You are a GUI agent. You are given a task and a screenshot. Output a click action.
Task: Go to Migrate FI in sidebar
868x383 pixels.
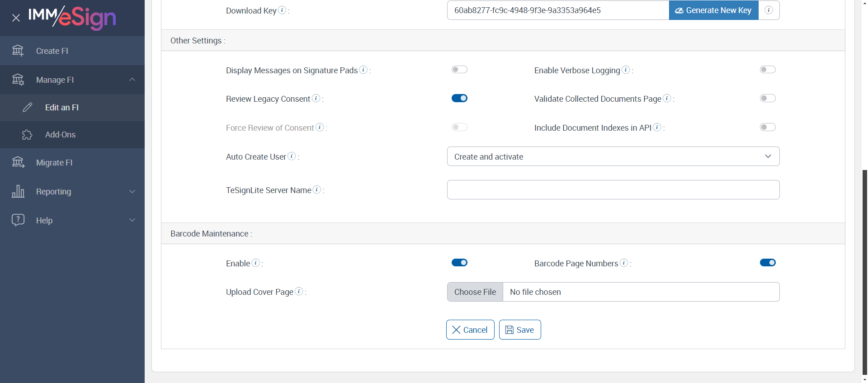coord(54,163)
